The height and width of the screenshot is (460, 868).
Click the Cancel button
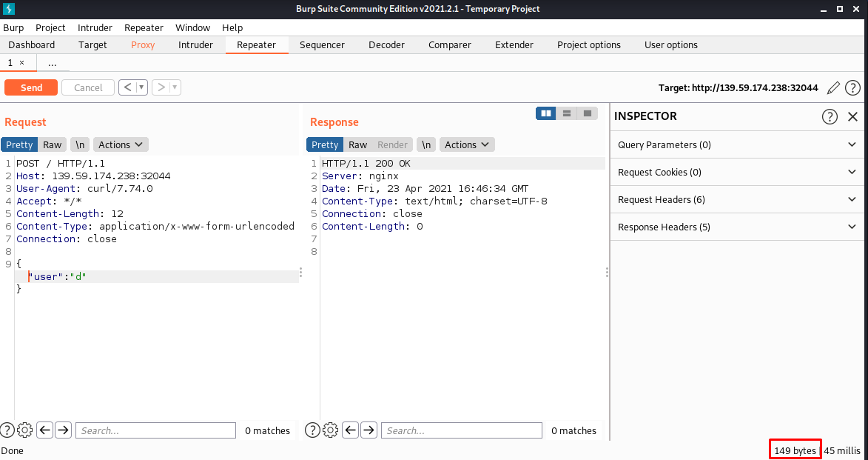point(88,87)
